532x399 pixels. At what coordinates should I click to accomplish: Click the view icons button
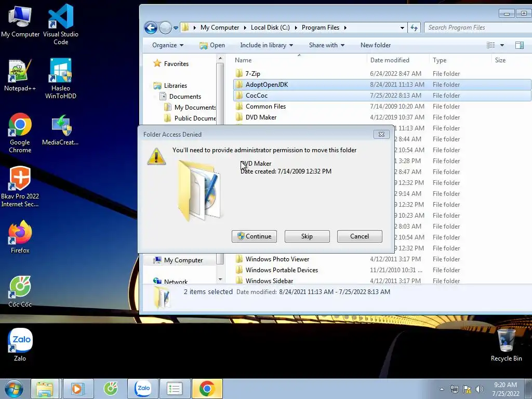[490, 45]
